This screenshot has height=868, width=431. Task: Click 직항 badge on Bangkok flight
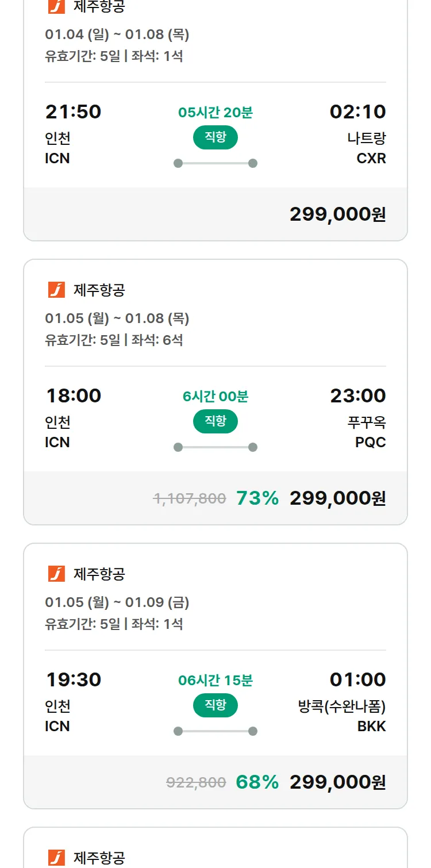(215, 705)
